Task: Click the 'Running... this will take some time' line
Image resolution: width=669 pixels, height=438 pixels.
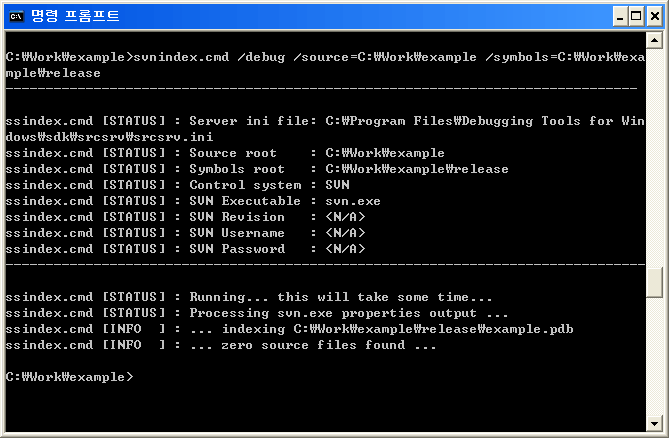Action: click(249, 297)
